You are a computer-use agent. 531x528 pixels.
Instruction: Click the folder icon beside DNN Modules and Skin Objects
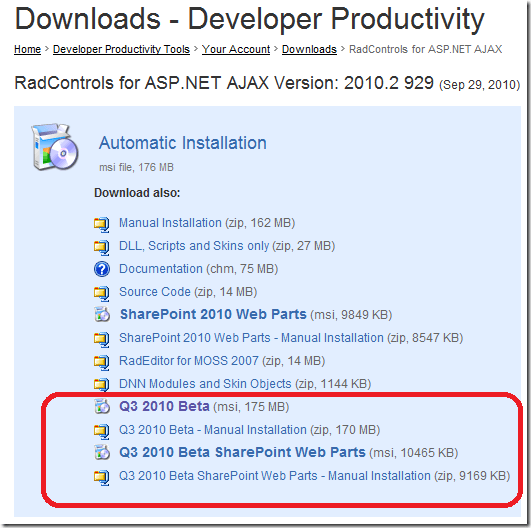point(102,384)
